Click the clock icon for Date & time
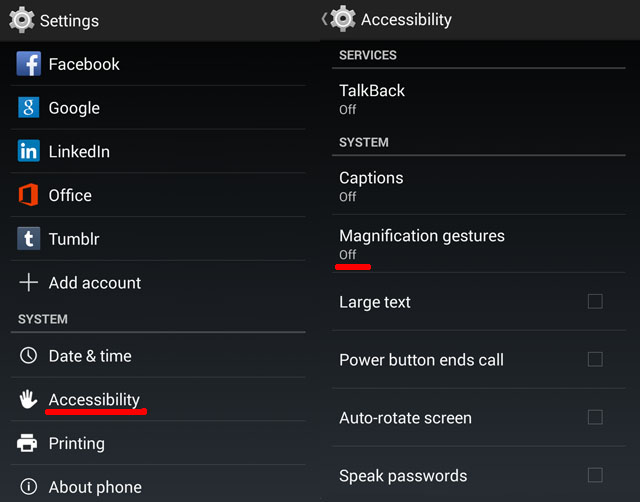This screenshot has height=502, width=640. (x=28, y=355)
